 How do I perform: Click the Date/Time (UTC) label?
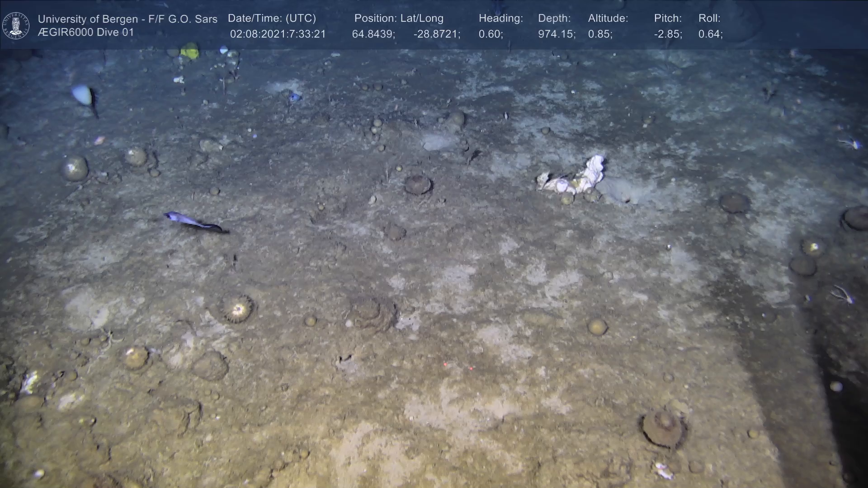coord(272,19)
